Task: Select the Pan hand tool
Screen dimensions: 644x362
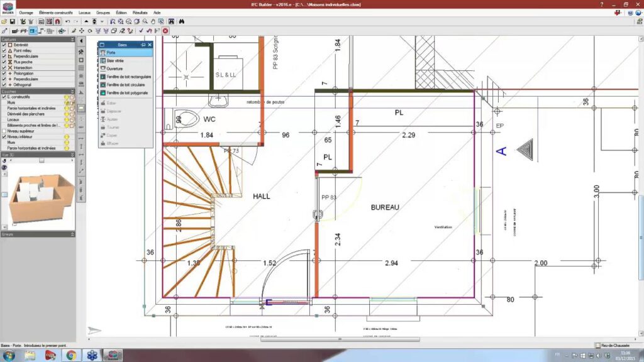Action: pos(152,21)
